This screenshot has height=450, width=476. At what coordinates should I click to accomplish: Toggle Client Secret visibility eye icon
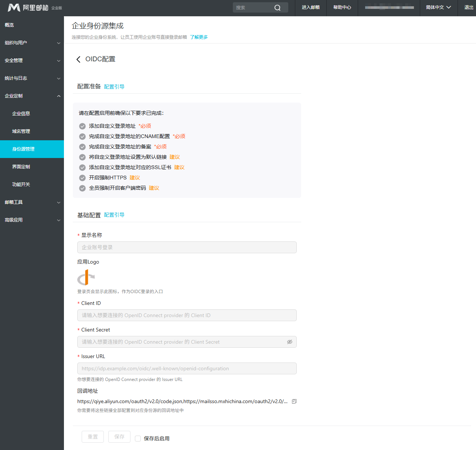pos(290,342)
